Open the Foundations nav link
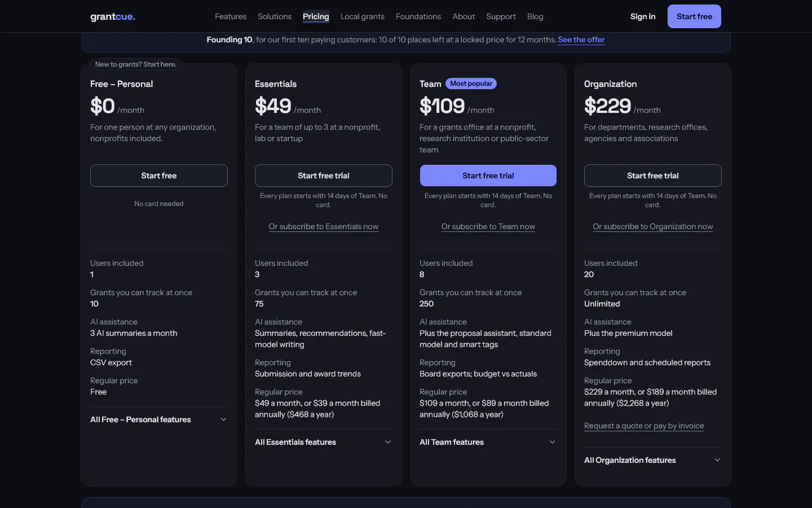Viewport: 812px width, 508px height. [x=418, y=16]
